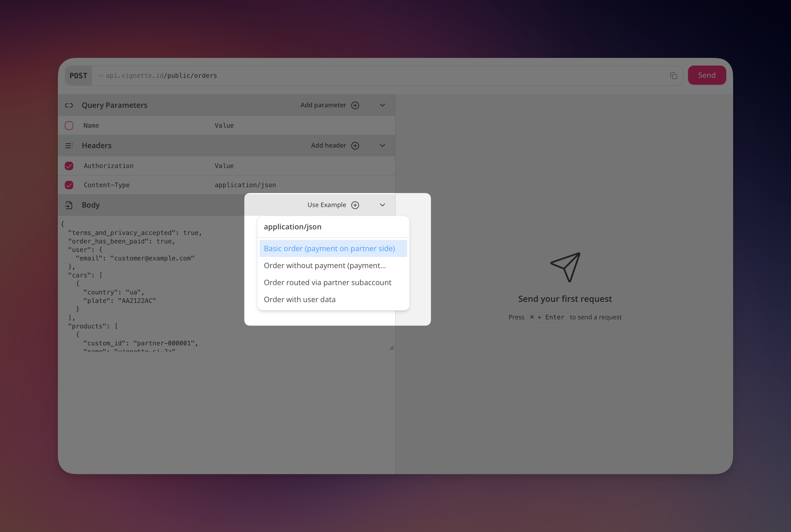Viewport: 791px width, 532px height.
Task: Click the Body document icon
Action: click(x=69, y=205)
